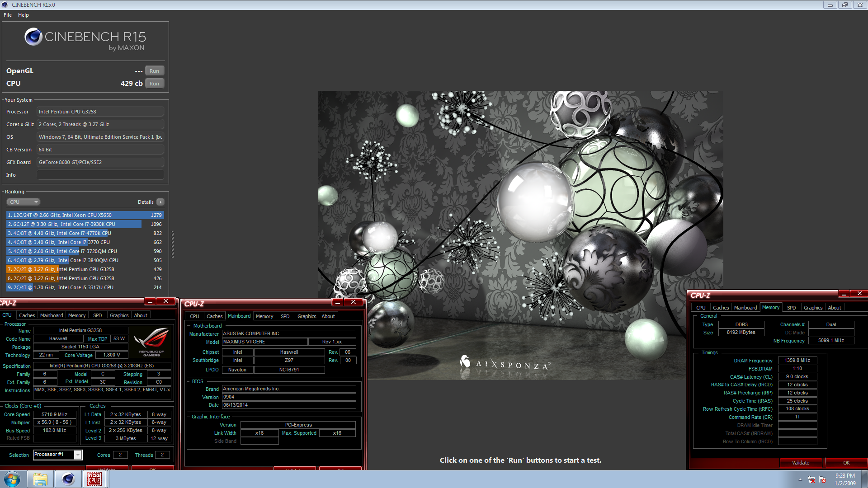868x488 pixels.
Task: Minimize the middle CPU-Z window
Action: coord(338,302)
